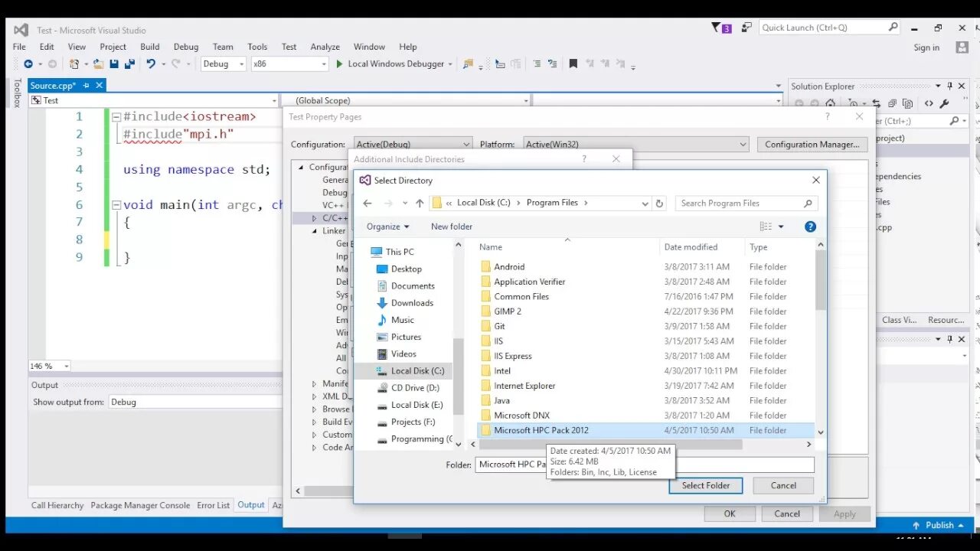Switch to the Call Hierarchy tab
This screenshot has width=980, height=551.
coord(57,505)
